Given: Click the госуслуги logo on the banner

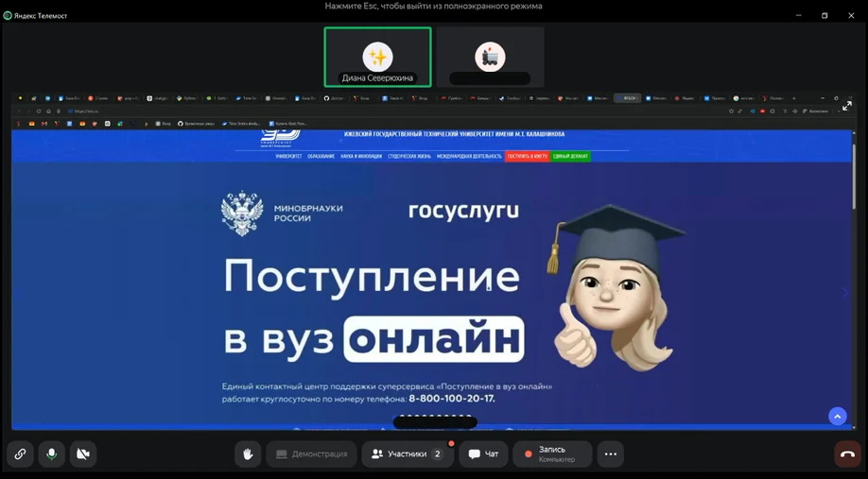Looking at the screenshot, I should [464, 212].
